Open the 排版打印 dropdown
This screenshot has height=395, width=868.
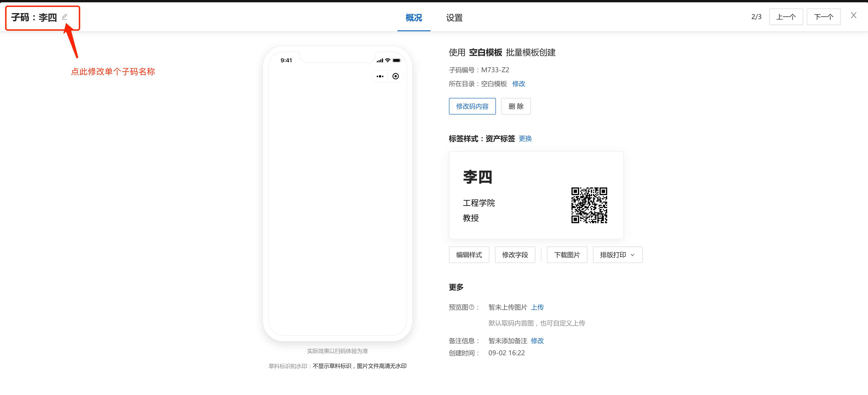click(617, 255)
